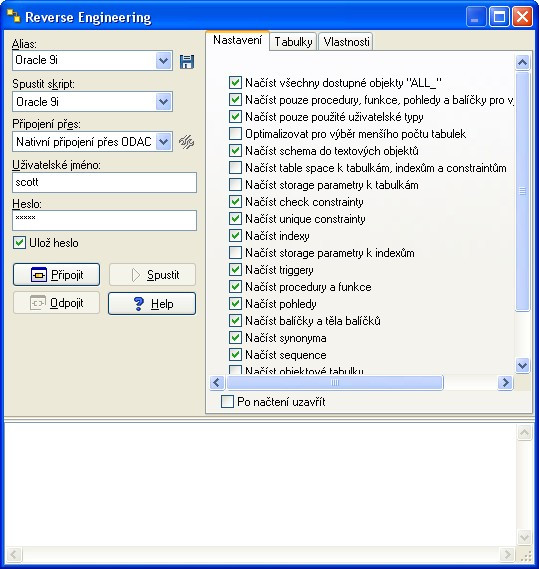Maximize the Reverse Engineering window
This screenshot has height=569, width=539.
click(x=499, y=17)
